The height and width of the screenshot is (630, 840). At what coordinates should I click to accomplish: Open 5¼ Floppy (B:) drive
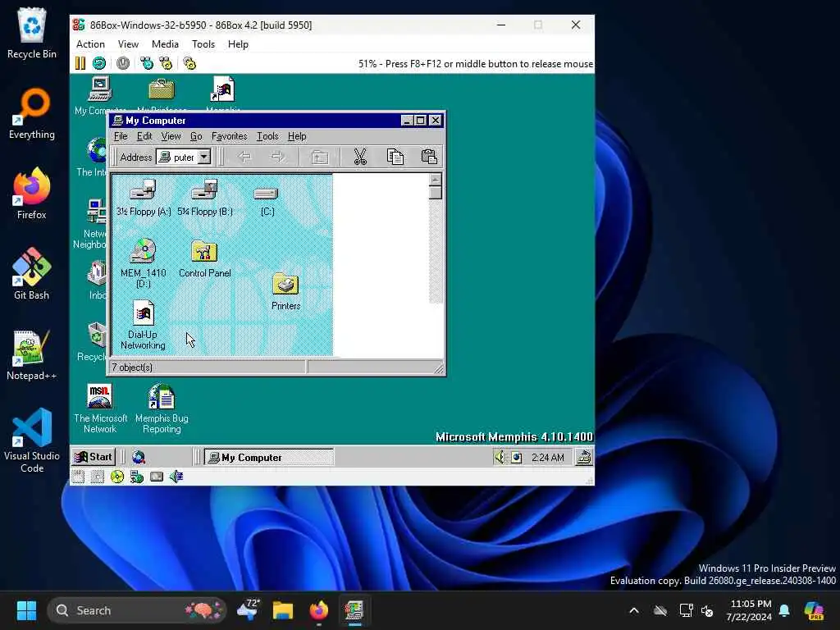tap(205, 198)
